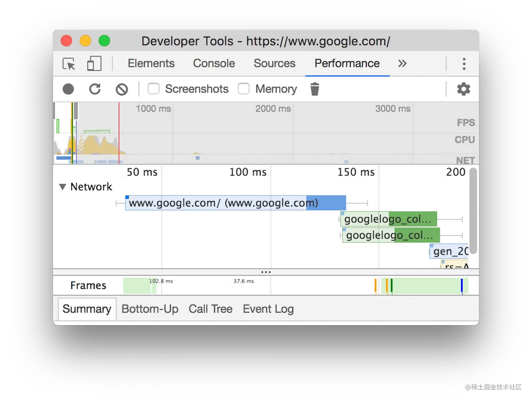Toggle the device toolbar icon

(94, 64)
